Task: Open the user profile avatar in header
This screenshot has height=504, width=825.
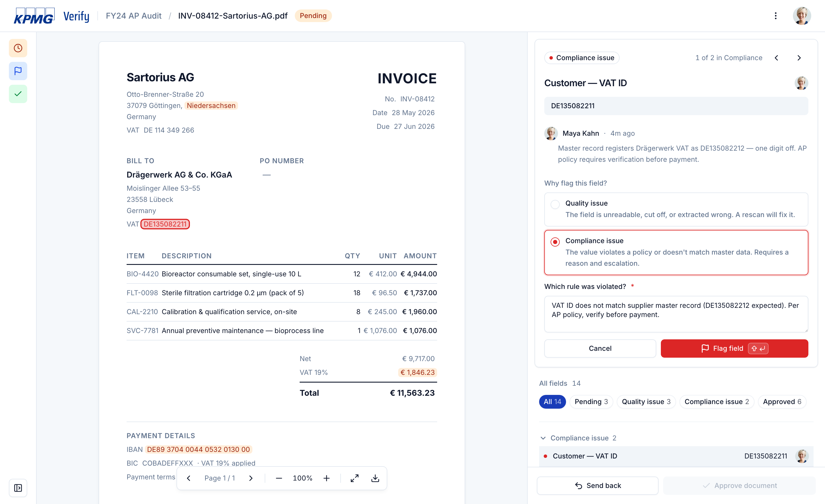Action: 802,16
